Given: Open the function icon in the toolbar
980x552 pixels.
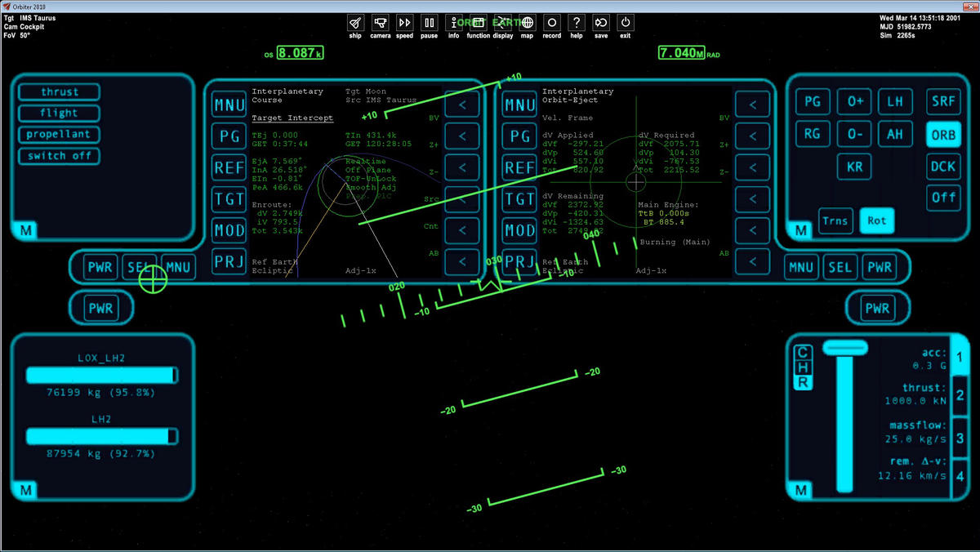Looking at the screenshot, I should point(479,23).
